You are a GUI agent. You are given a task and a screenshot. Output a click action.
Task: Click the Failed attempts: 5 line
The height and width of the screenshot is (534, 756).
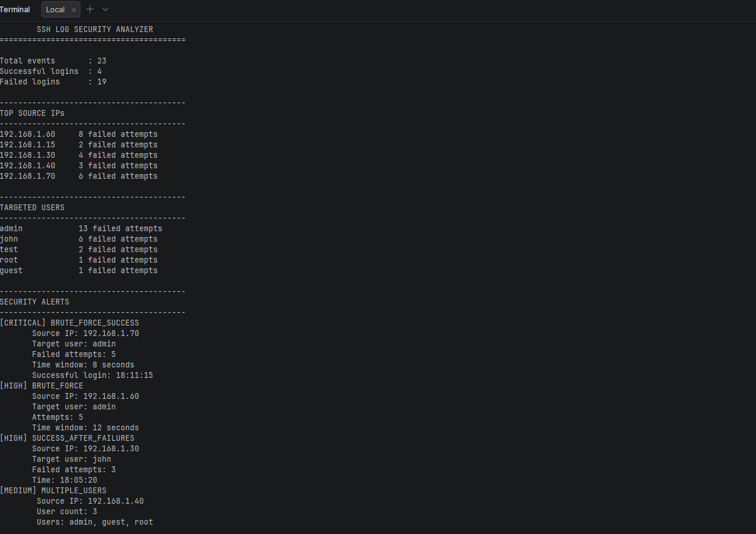click(74, 354)
